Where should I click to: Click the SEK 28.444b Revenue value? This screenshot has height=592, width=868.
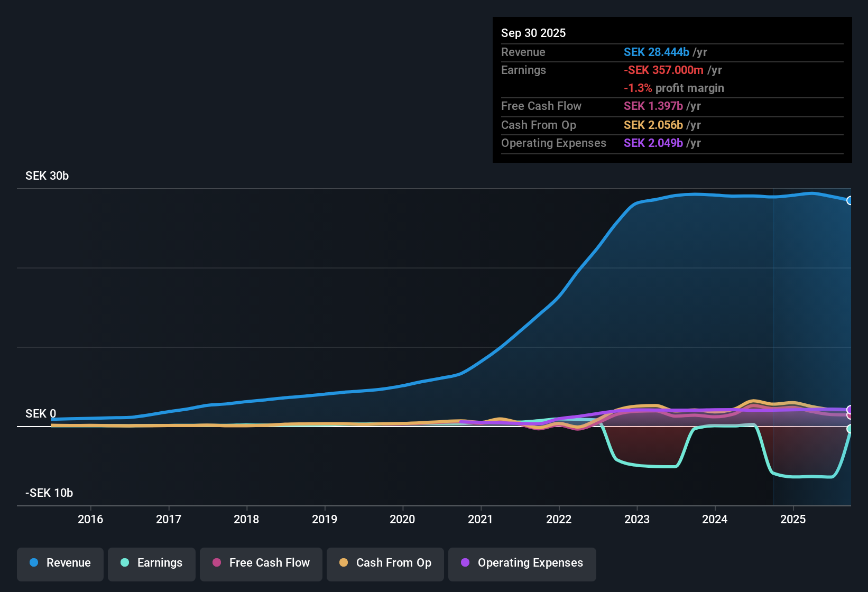point(657,52)
